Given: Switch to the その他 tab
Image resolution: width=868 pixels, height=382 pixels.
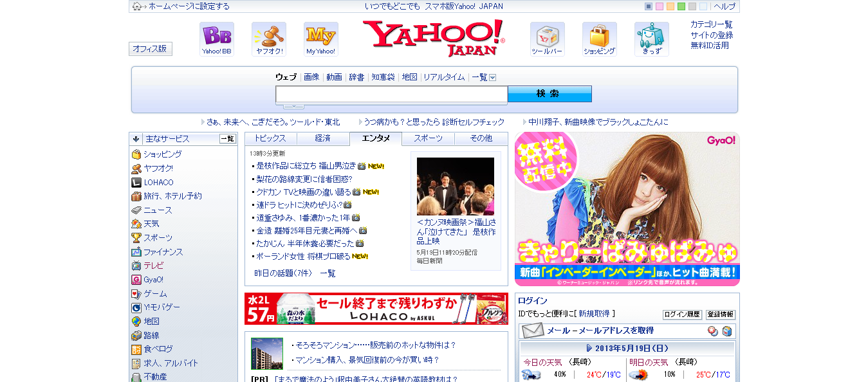Looking at the screenshot, I should click(x=481, y=138).
